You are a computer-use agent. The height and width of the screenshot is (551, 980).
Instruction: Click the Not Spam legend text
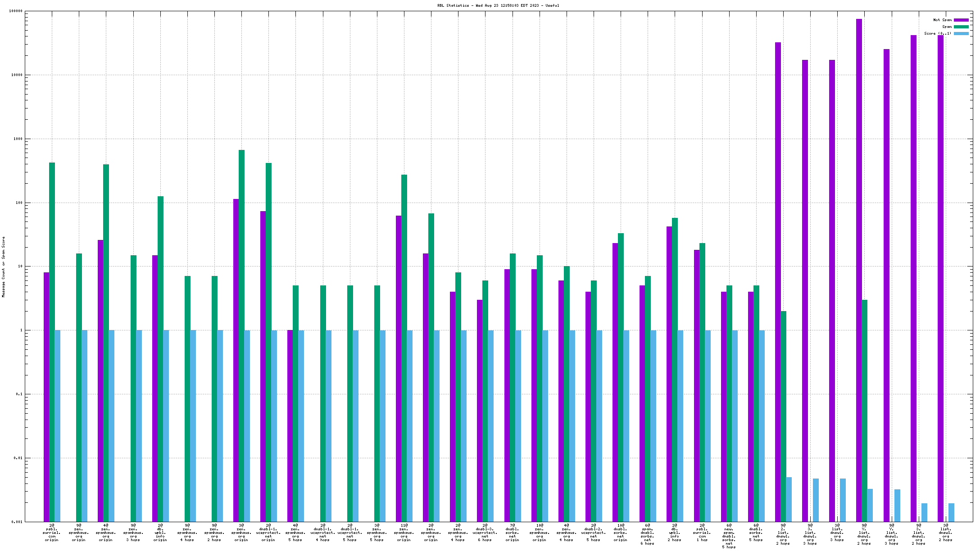[x=942, y=20]
